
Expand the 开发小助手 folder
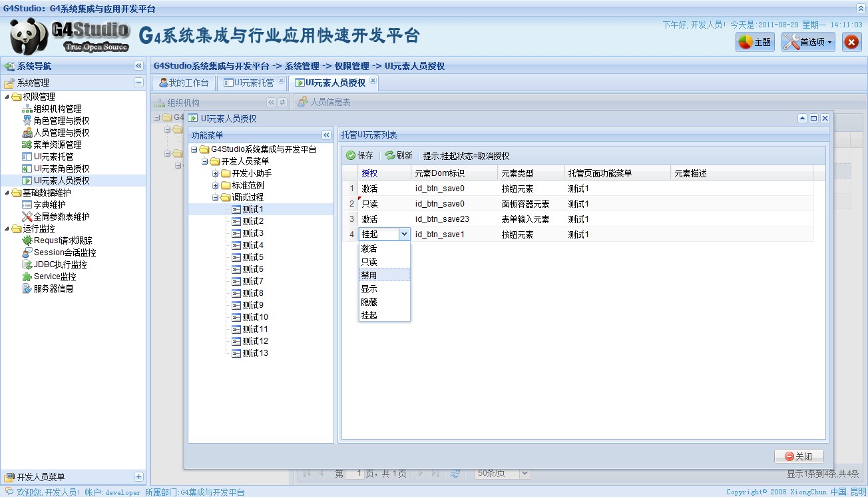click(x=216, y=174)
